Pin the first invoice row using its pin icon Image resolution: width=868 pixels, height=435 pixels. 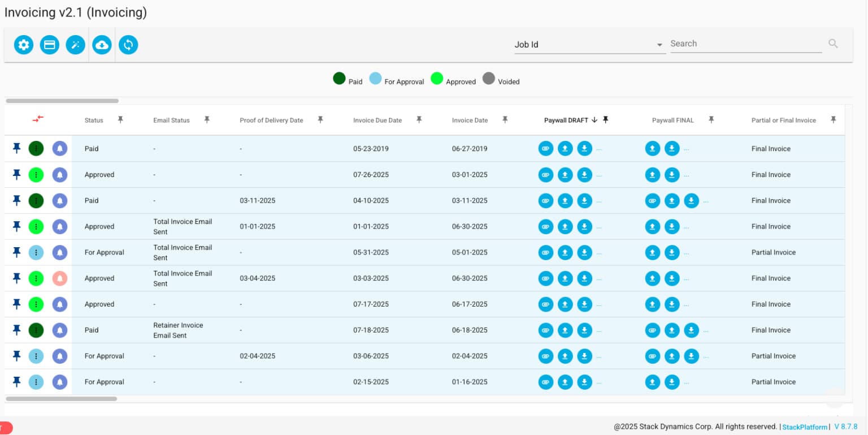[16, 148]
